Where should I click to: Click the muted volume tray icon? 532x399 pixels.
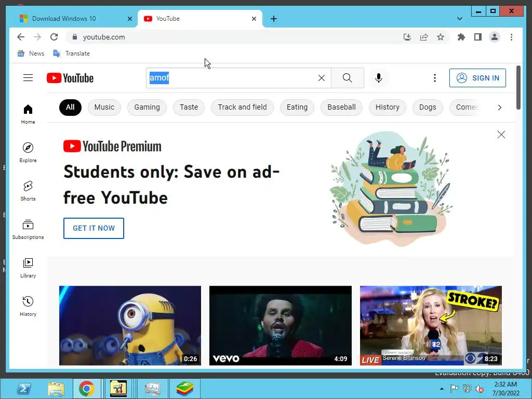[480, 389]
